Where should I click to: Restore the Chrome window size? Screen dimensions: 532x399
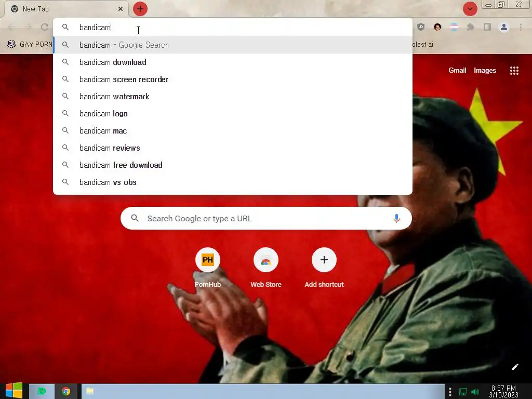click(501, 4)
